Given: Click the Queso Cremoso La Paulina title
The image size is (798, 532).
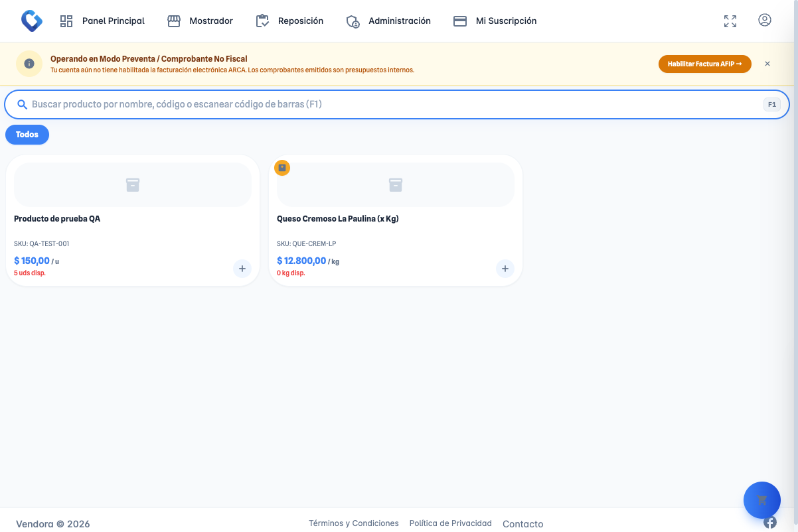Looking at the screenshot, I should [338, 219].
